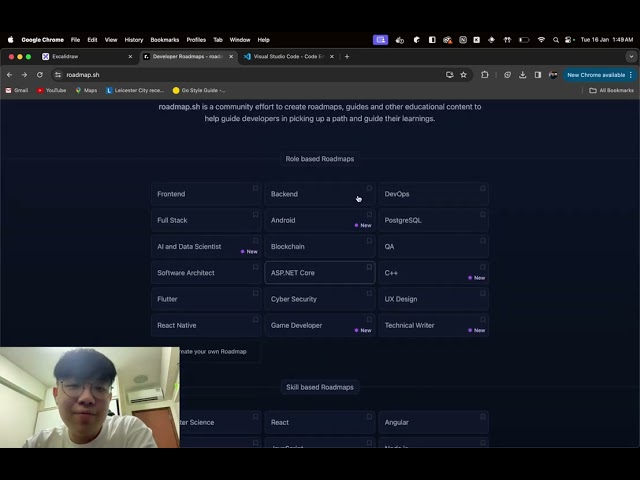This screenshot has height=480, width=640.
Task: Switch to the Visual Studio Code tab
Action: point(288,57)
